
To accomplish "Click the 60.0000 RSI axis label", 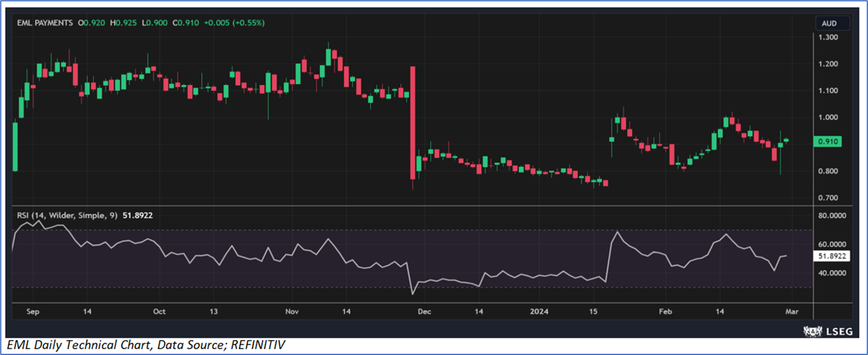I will click(832, 244).
